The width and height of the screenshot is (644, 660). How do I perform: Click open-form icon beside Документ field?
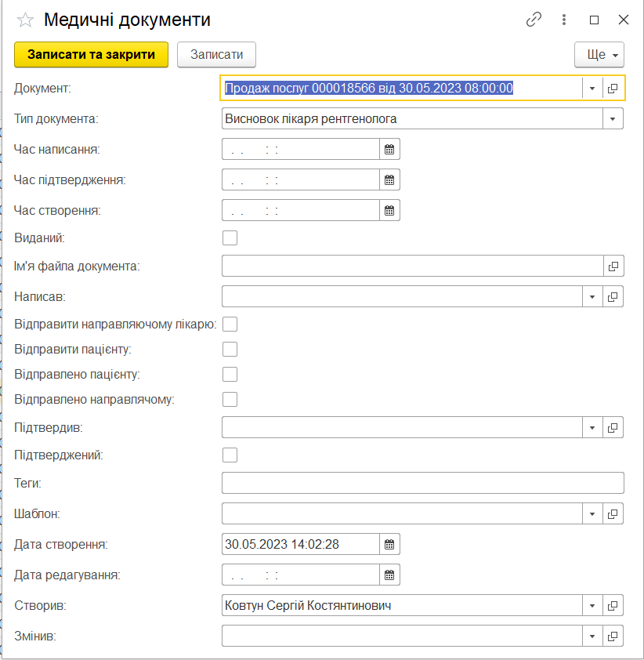pyautogui.click(x=613, y=89)
